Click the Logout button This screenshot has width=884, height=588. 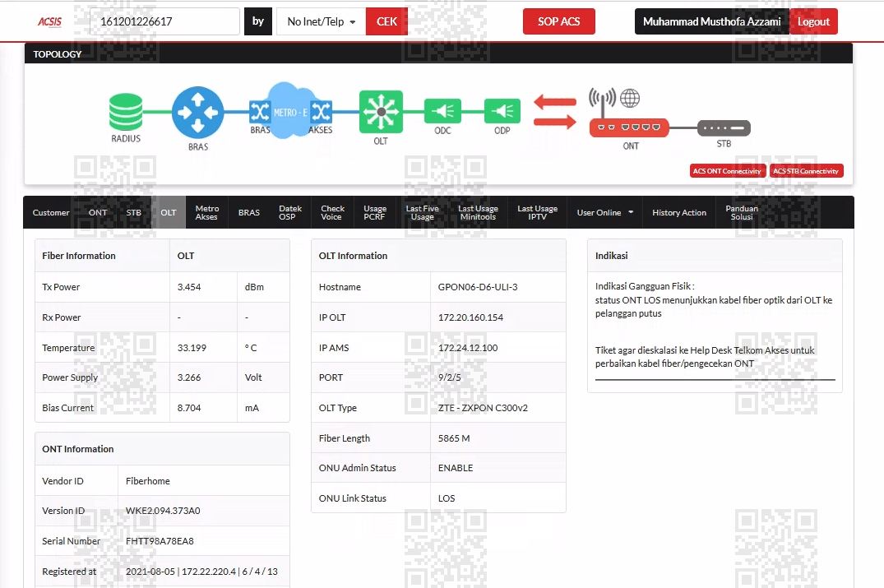coord(813,21)
